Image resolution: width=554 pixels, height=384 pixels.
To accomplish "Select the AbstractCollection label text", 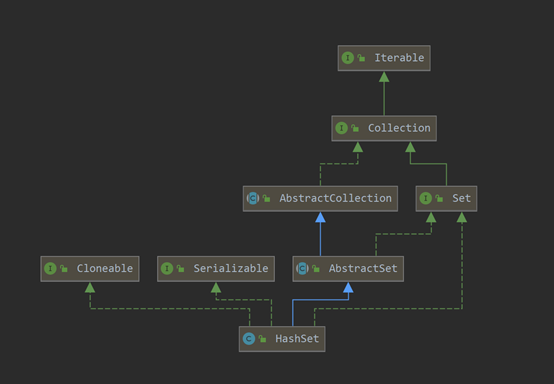I will [336, 198].
